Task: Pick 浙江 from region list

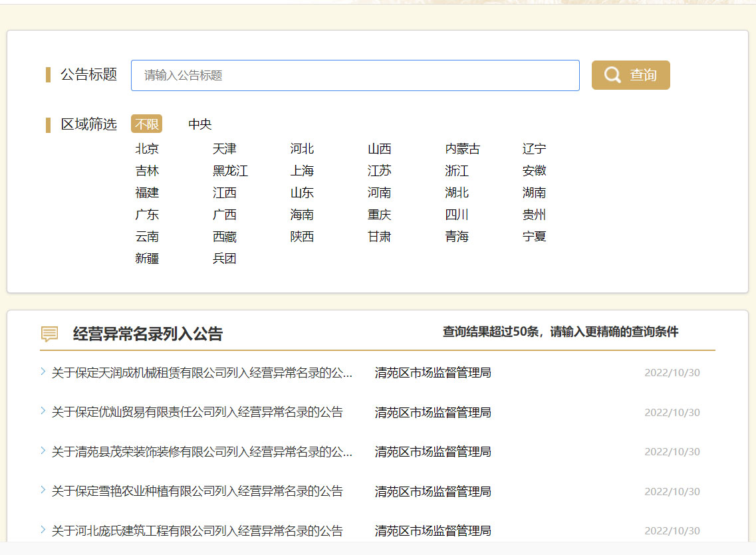Action: [x=457, y=171]
